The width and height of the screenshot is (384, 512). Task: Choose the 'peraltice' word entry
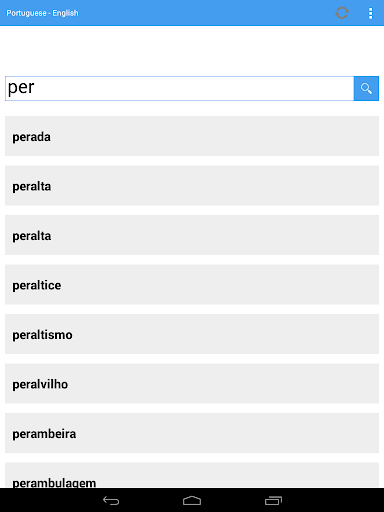[192, 284]
